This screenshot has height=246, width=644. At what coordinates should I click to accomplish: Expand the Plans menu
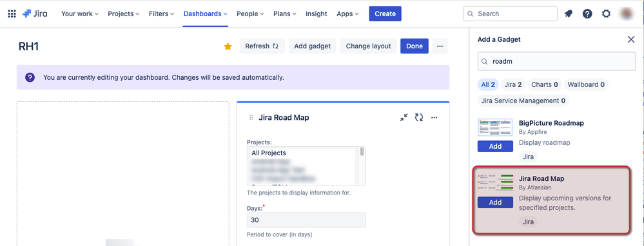pos(285,14)
